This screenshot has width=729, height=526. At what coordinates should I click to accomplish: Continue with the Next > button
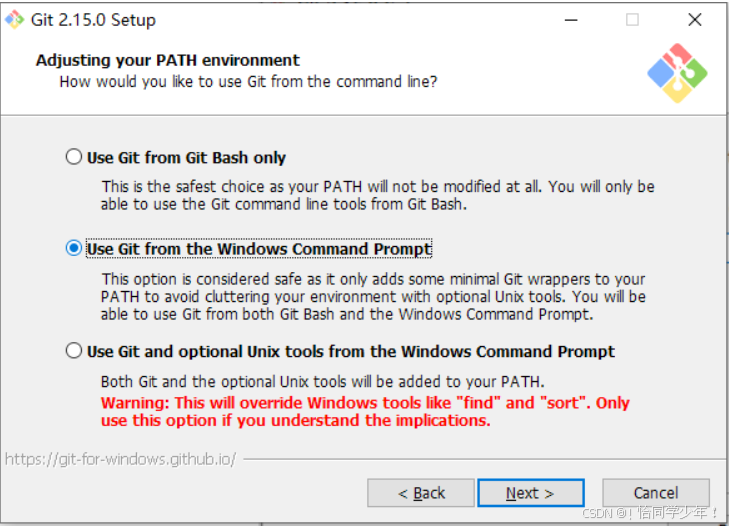point(530,493)
